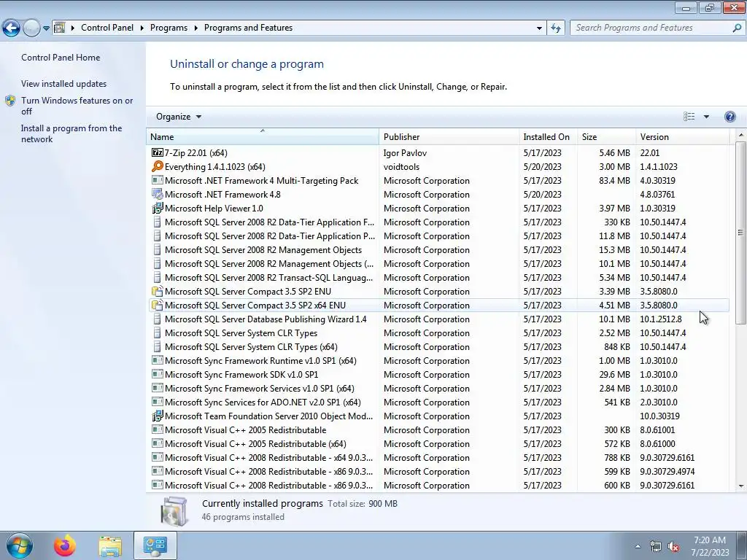Go to Control Panel Home
747x560 pixels.
(x=61, y=58)
